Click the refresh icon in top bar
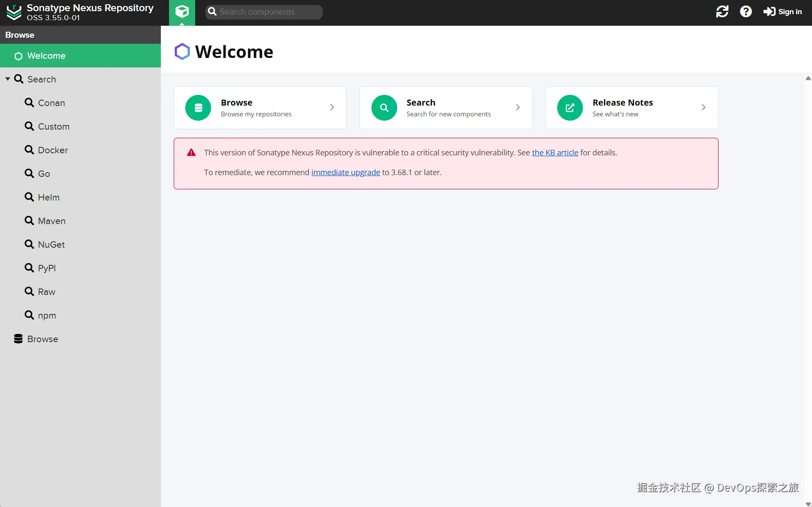This screenshot has height=507, width=812. (722, 12)
